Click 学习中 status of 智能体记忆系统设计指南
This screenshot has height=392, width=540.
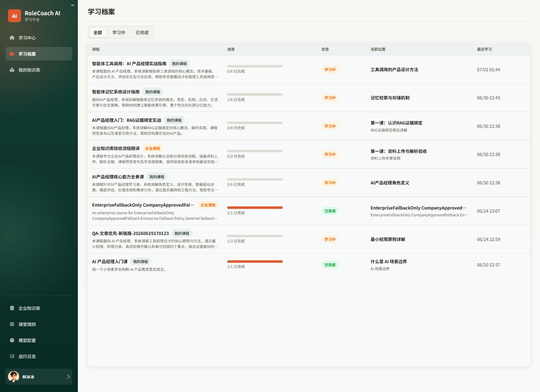(330, 98)
